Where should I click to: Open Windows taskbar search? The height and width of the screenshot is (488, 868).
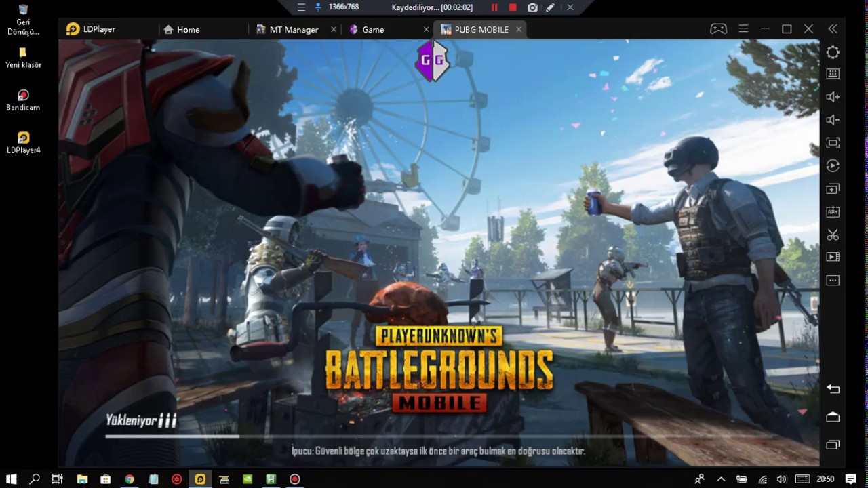(x=35, y=479)
